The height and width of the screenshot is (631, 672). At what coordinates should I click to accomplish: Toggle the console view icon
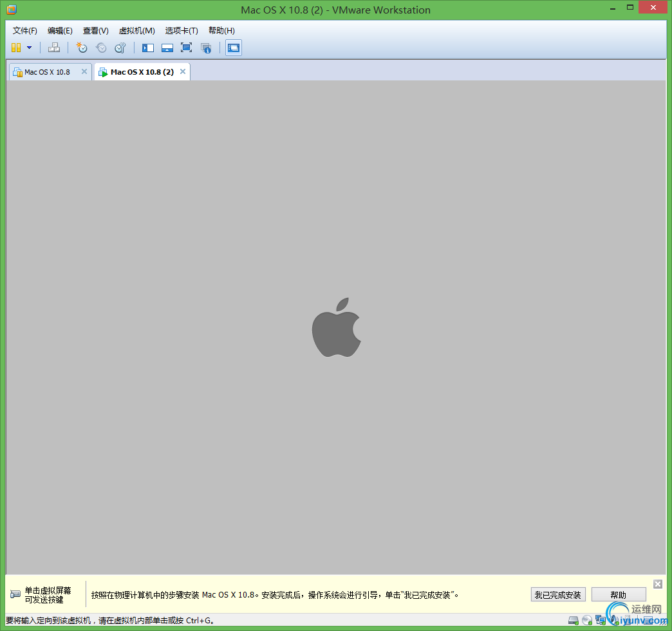click(234, 48)
